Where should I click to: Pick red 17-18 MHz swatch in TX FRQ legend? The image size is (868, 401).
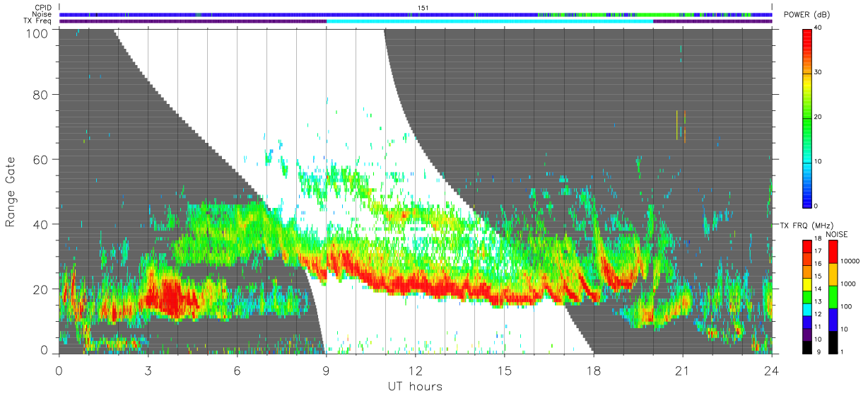[808, 246]
